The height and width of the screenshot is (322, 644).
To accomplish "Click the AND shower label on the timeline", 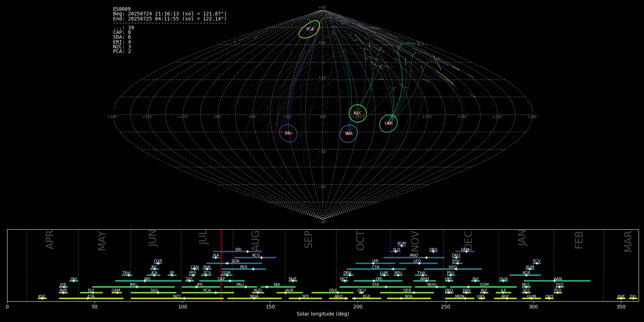I will 414,255.
